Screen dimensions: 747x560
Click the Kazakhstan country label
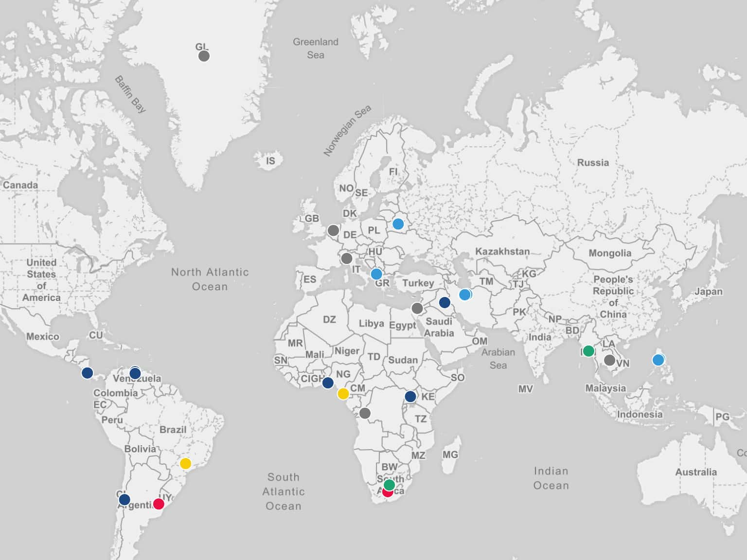pos(502,251)
